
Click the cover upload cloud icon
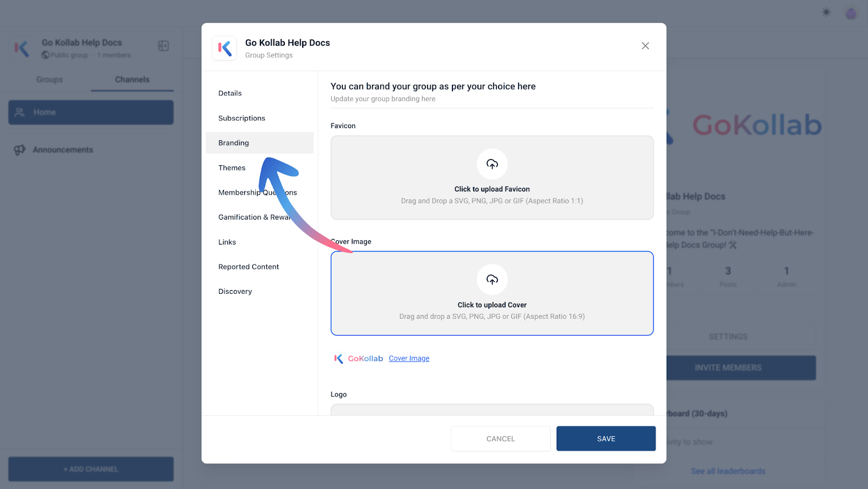tap(492, 279)
